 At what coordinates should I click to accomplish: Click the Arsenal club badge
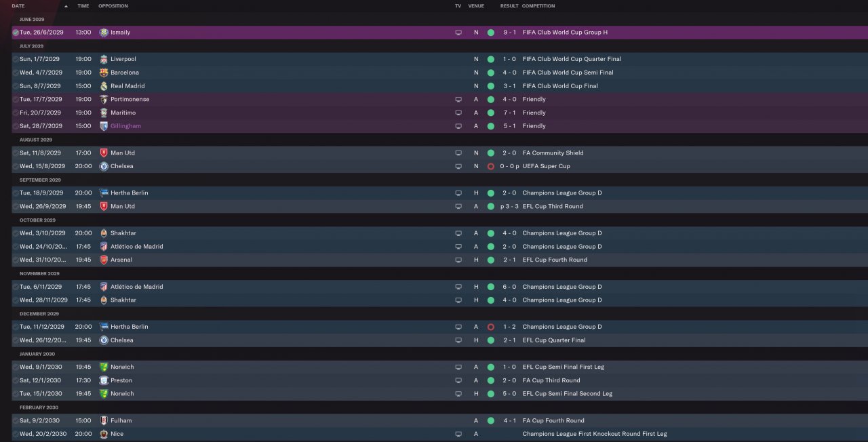104,260
